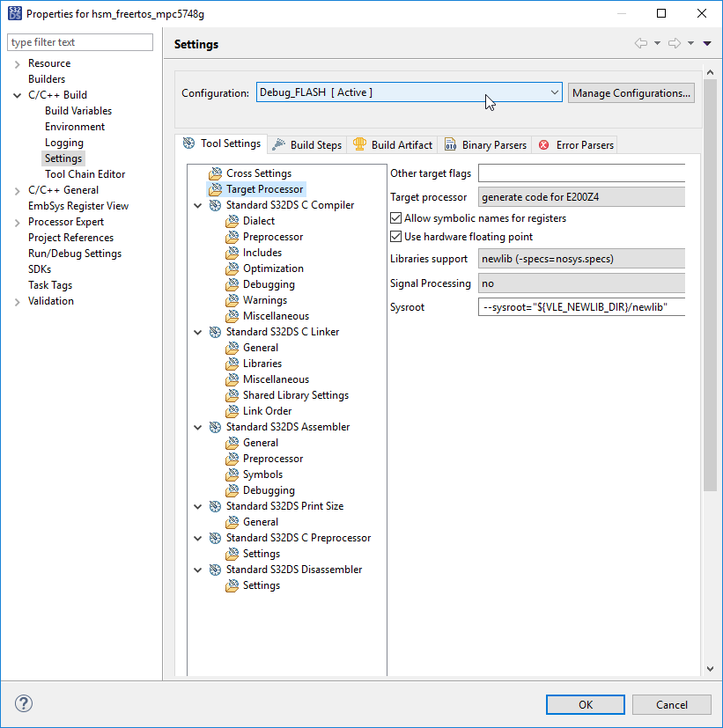Click the Includes option icon
Screen dimensions: 723x728
tap(232, 253)
